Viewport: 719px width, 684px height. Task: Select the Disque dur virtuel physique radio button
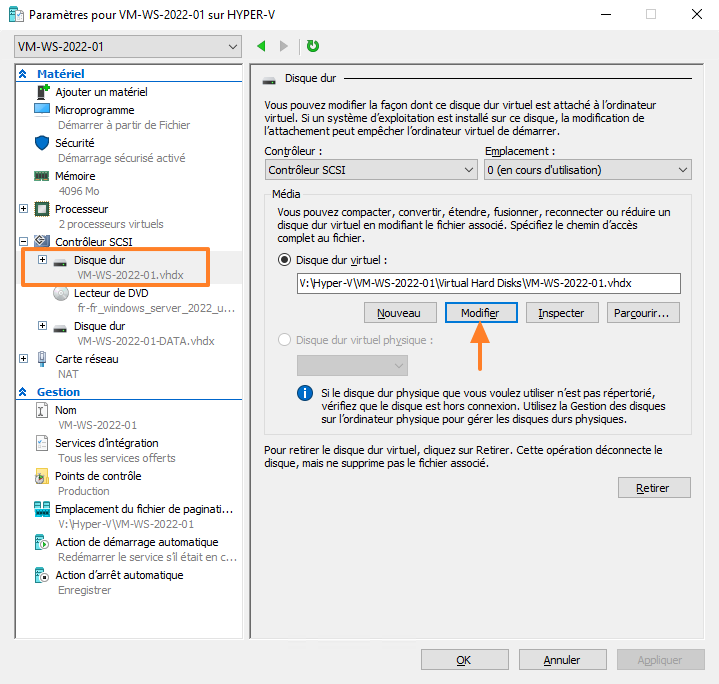284,340
